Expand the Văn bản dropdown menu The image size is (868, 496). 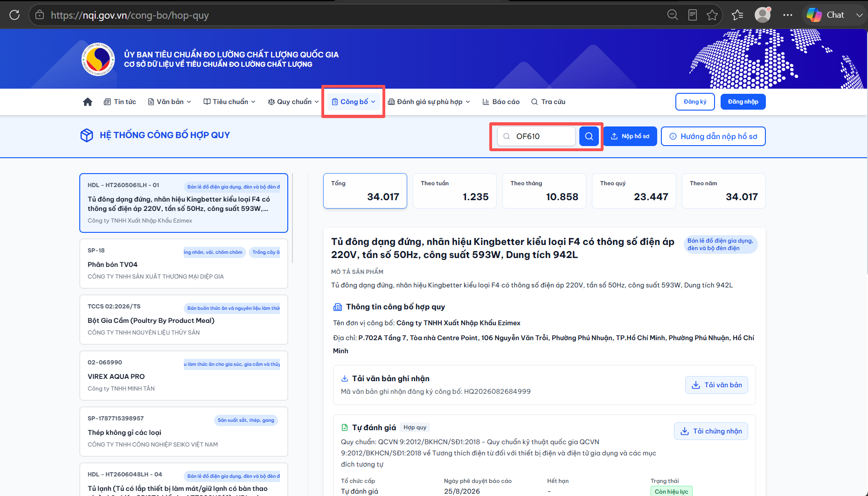[x=170, y=102]
